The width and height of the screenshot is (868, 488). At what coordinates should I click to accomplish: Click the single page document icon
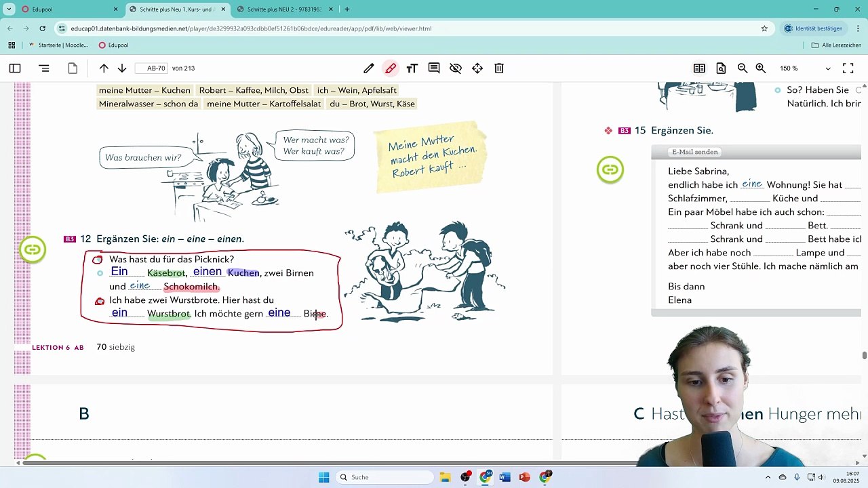(x=73, y=68)
